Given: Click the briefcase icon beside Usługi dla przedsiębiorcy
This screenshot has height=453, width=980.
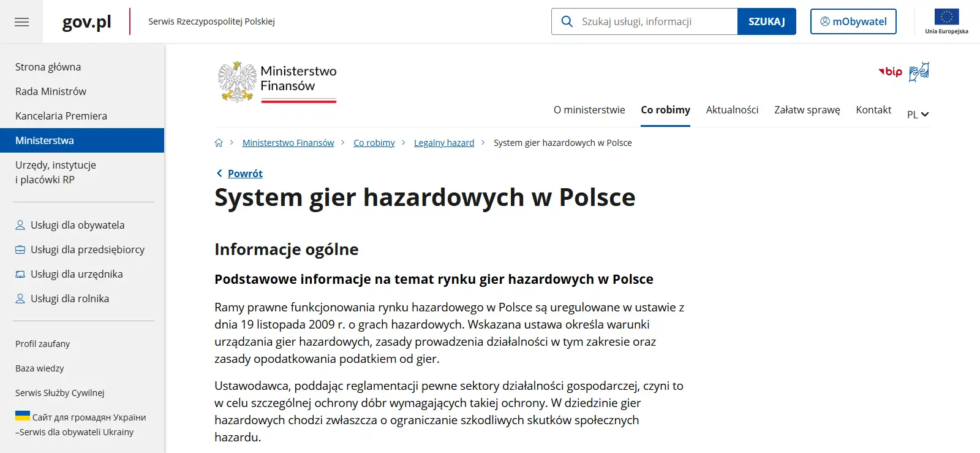Looking at the screenshot, I should pos(20,249).
